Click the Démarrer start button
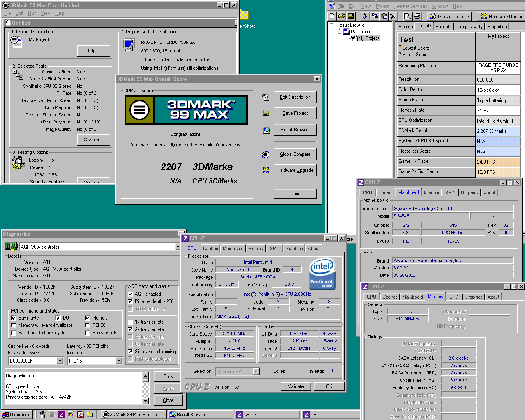The width and height of the screenshot is (525, 420). 16,415
